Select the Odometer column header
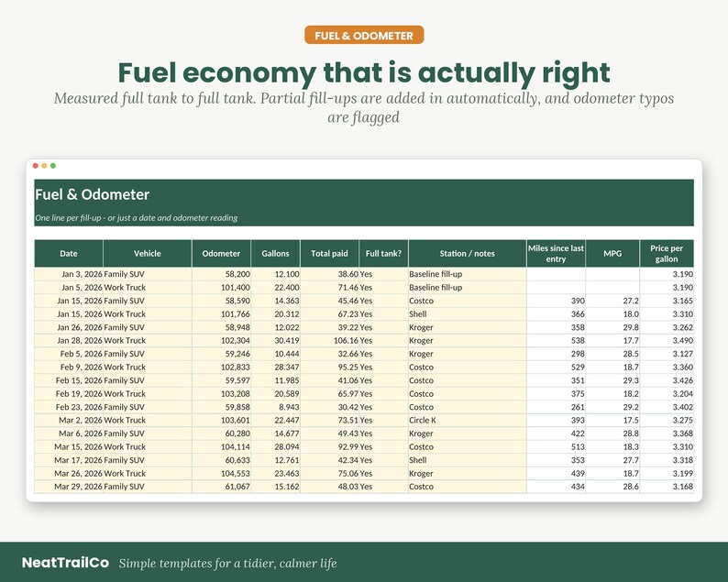This screenshot has height=582, width=728. click(x=221, y=253)
